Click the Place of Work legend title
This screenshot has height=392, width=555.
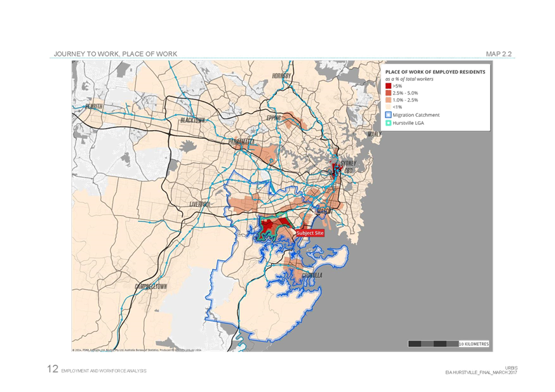click(436, 72)
